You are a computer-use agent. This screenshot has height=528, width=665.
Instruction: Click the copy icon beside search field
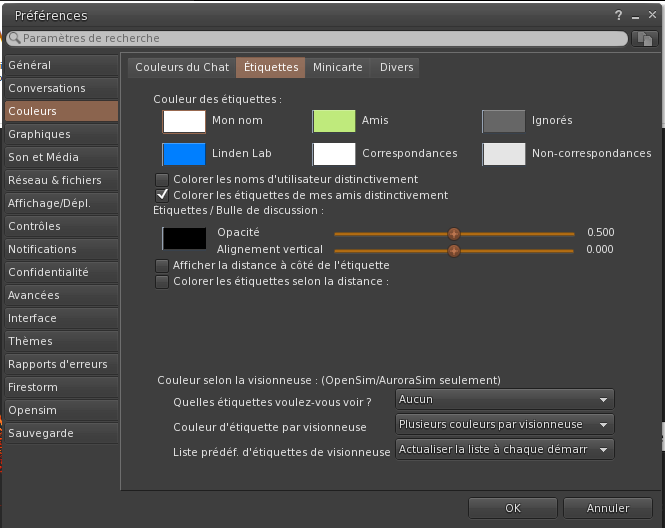tap(644, 38)
